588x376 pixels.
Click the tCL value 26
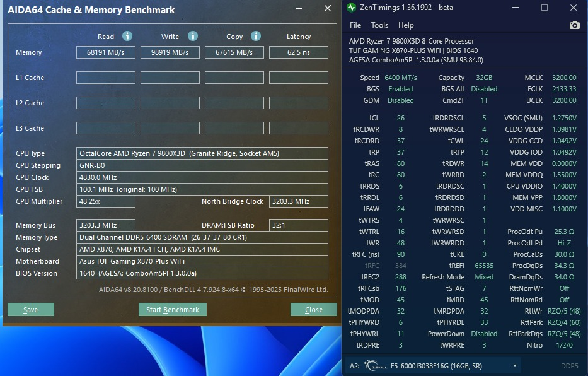click(x=400, y=118)
